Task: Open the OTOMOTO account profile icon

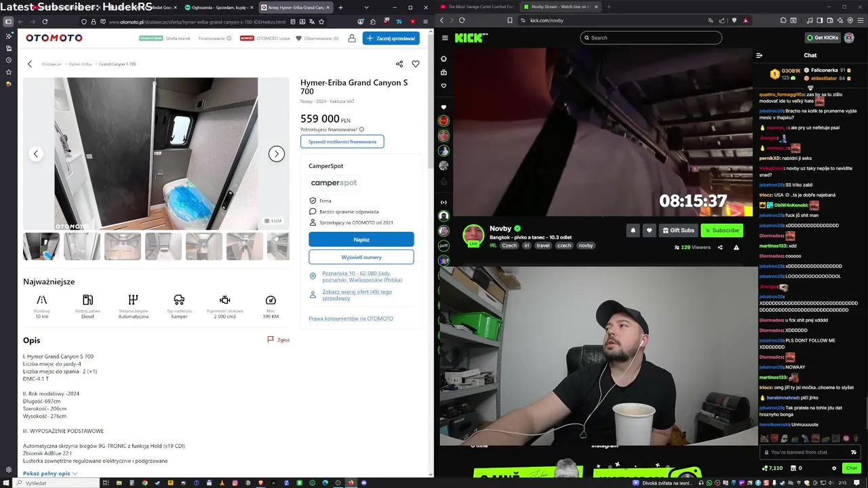Action: (x=352, y=38)
